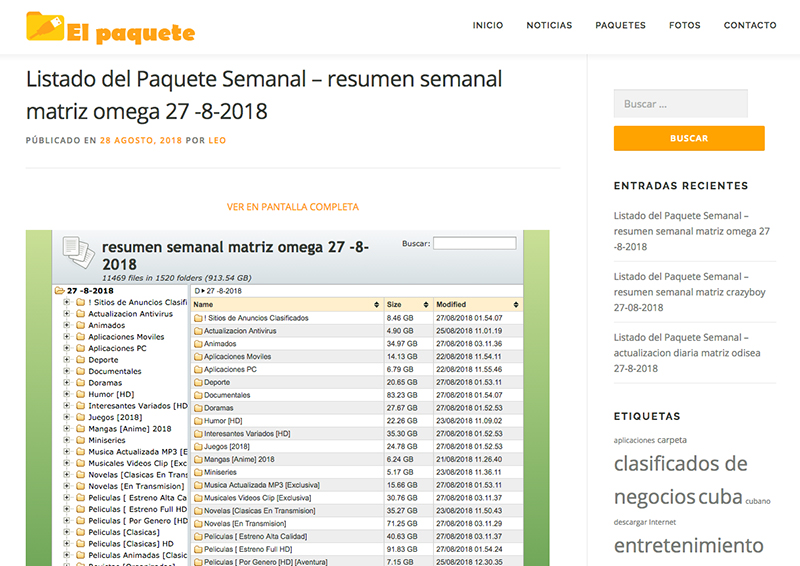Select the entretenimiento tag
This screenshot has width=800, height=566.
(x=688, y=546)
